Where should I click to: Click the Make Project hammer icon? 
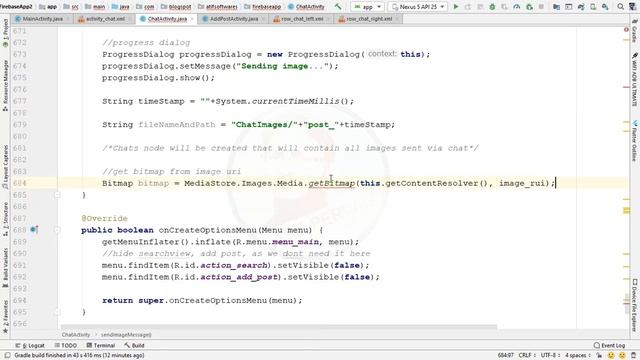pos(338,7)
